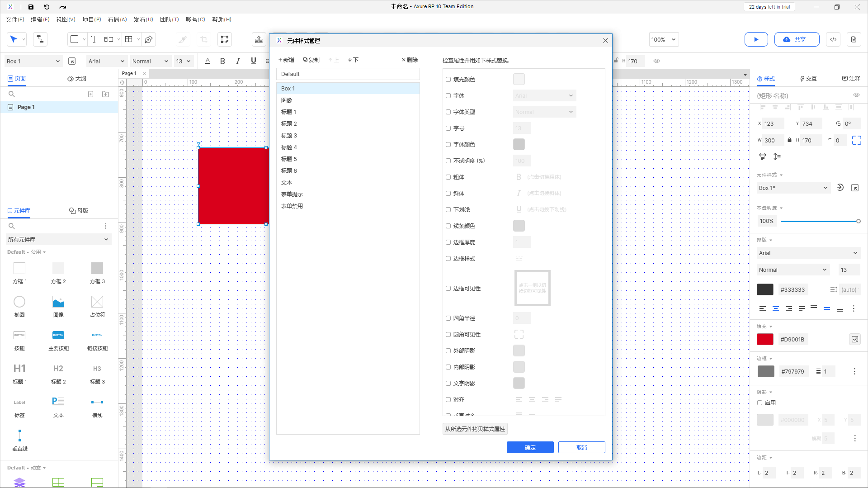Click Italic icon in formatting toolbar
Viewport: 868px width, 488px height.
click(238, 61)
